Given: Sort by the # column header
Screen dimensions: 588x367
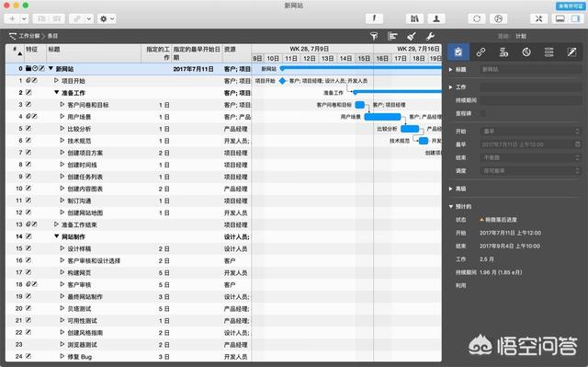Looking at the screenshot, I should (15, 53).
